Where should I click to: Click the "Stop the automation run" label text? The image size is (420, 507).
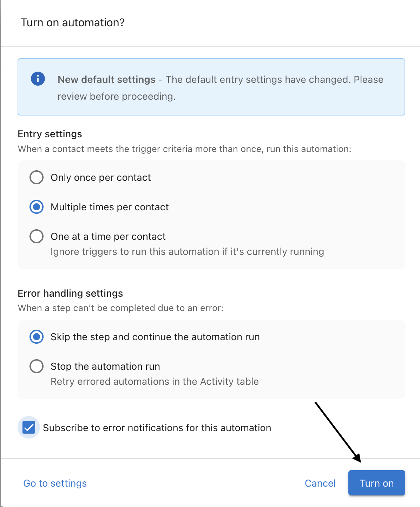point(105,366)
